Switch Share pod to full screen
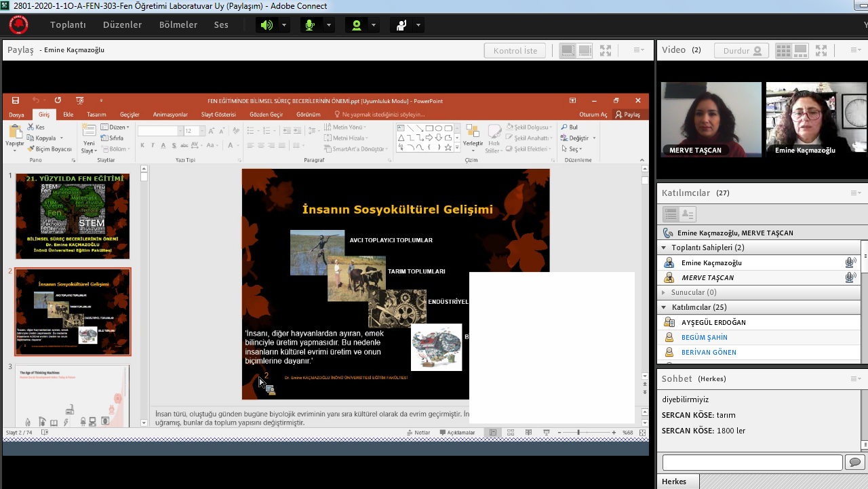 [606, 50]
